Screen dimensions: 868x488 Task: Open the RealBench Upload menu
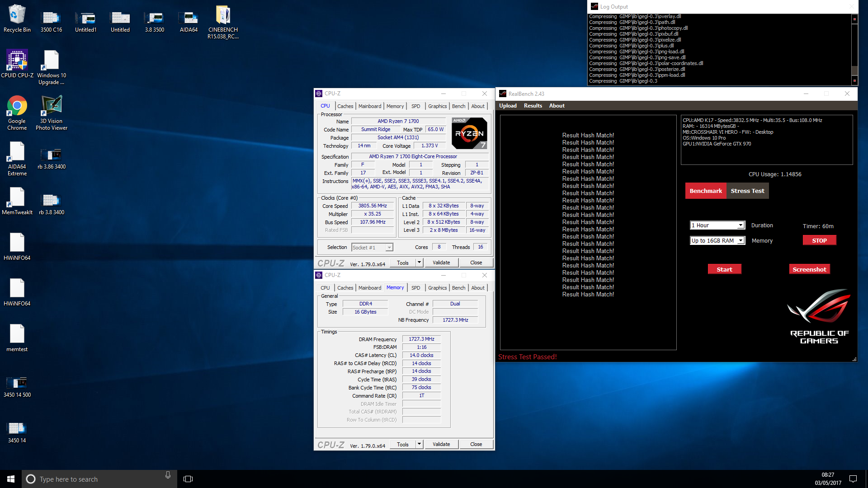pos(508,106)
